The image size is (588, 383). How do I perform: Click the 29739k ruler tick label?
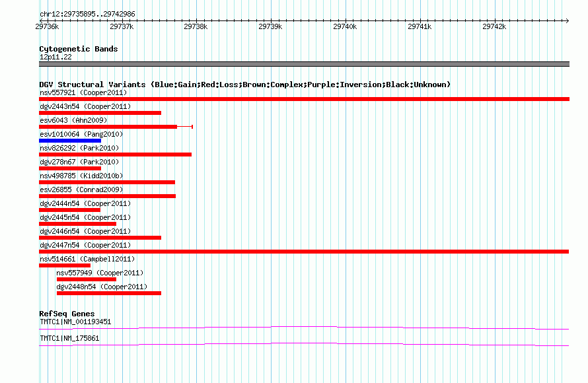(270, 26)
